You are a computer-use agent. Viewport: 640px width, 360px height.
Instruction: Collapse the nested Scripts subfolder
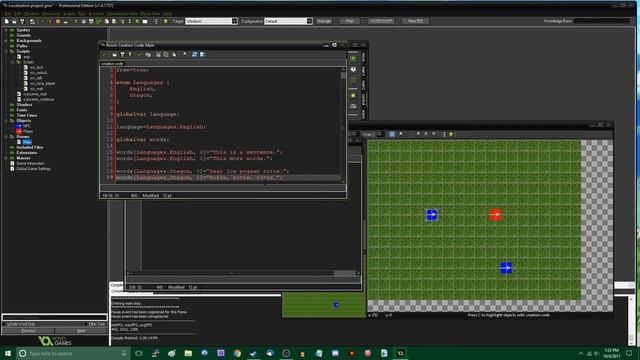(12, 62)
